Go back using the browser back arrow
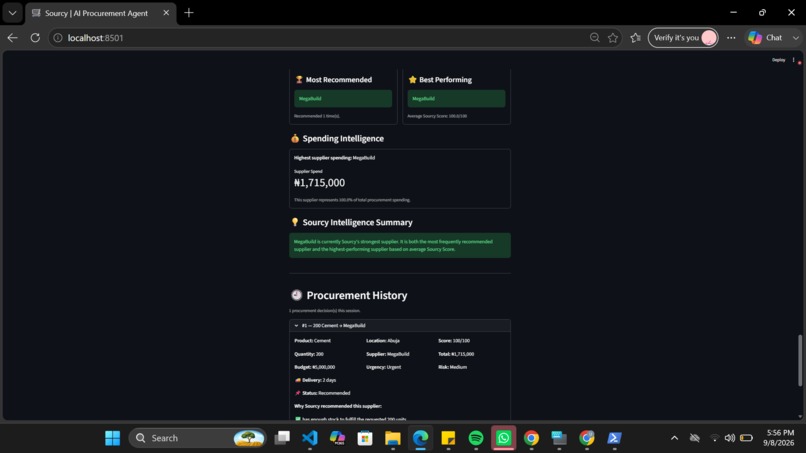The image size is (806, 453). (x=12, y=38)
